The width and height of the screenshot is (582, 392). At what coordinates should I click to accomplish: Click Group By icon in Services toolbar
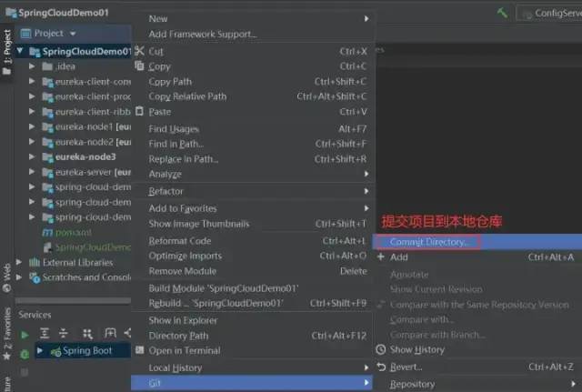(x=87, y=334)
